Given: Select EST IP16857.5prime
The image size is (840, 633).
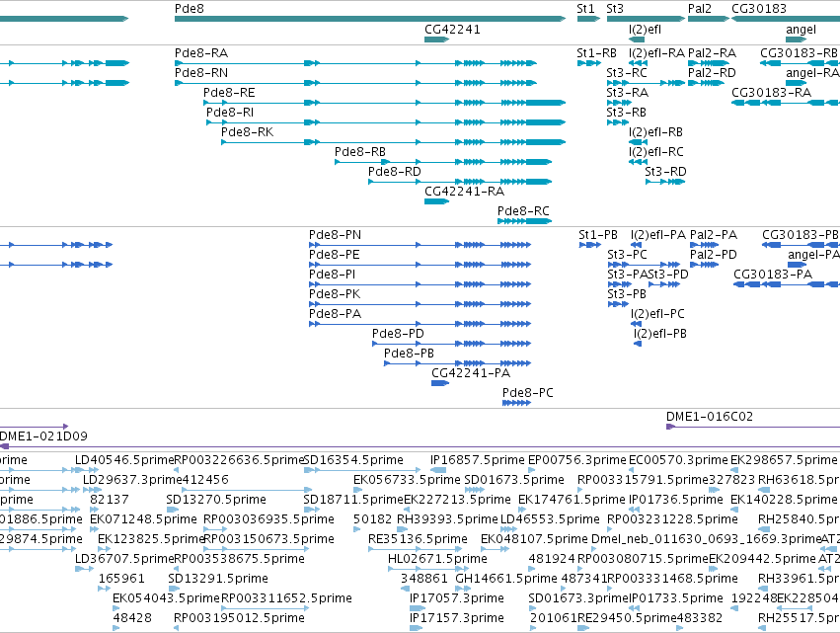Looking at the screenshot, I should pos(438,470).
